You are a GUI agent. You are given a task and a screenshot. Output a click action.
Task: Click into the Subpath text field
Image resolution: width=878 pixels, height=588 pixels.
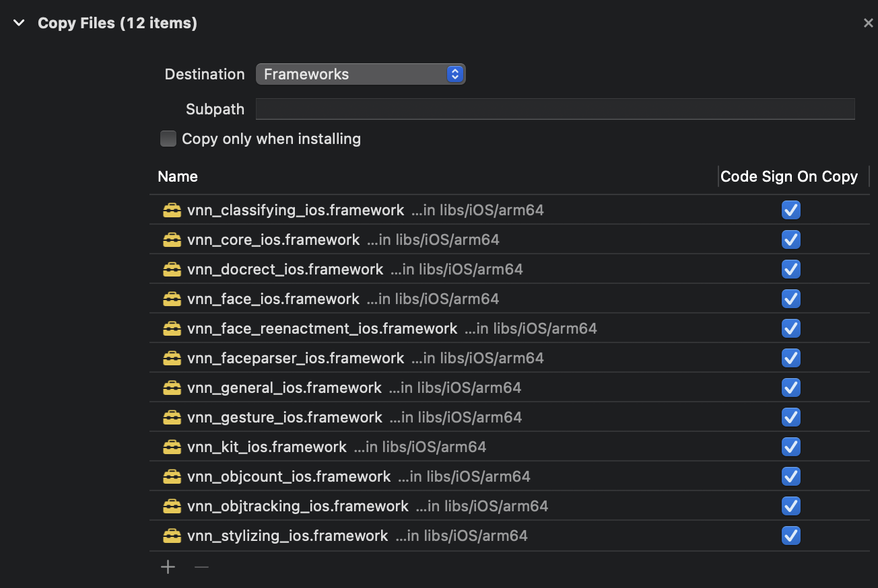click(x=555, y=109)
